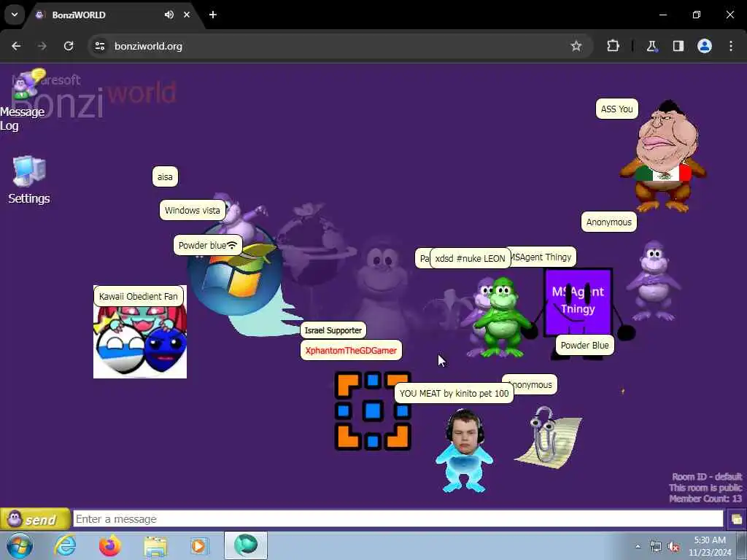The width and height of the screenshot is (747, 560).
Task: Click the Israel Supporter name tag
Action: pyautogui.click(x=333, y=330)
